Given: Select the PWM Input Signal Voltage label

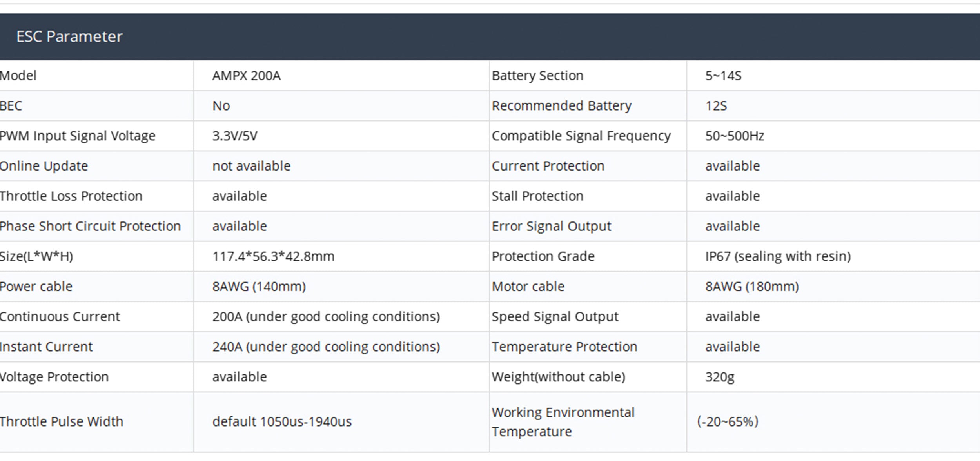Looking at the screenshot, I should point(78,136).
